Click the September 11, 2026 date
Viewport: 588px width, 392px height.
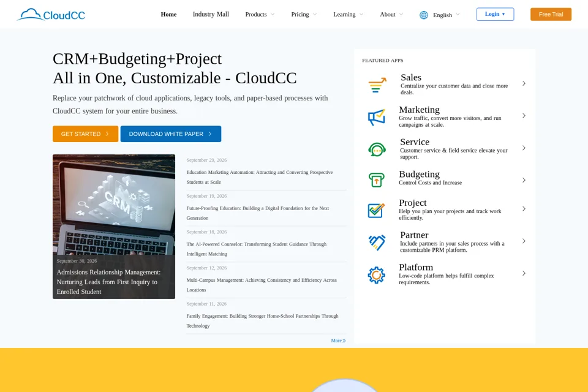[206, 304]
